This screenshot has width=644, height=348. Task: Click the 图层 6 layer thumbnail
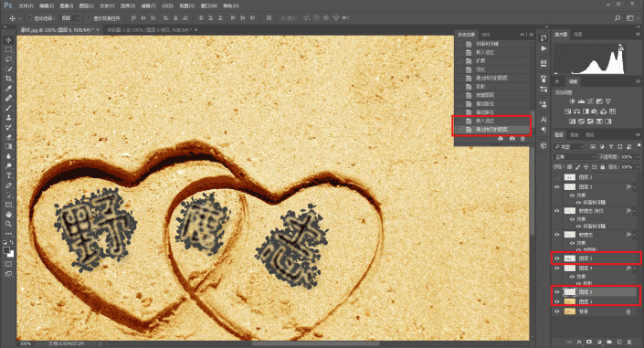pyautogui.click(x=569, y=292)
